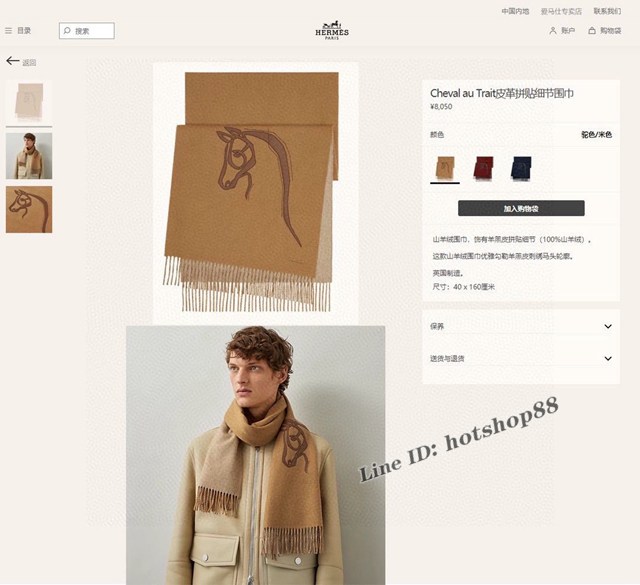
Task: Go back using the arrow icon
Action: 13,61
